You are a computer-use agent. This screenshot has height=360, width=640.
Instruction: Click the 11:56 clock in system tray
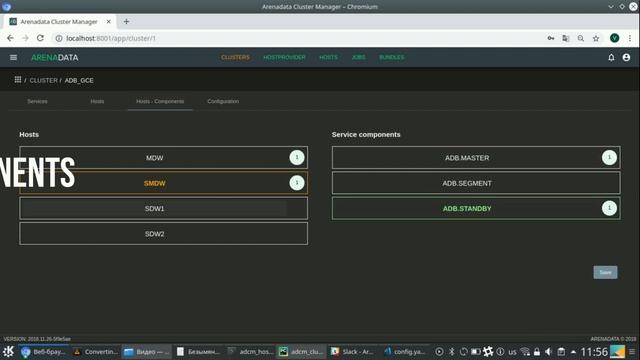594,351
